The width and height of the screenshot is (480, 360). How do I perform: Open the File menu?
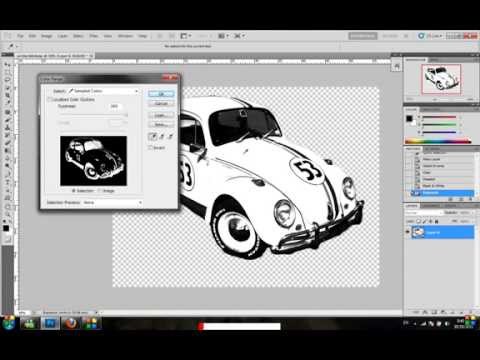[20, 36]
